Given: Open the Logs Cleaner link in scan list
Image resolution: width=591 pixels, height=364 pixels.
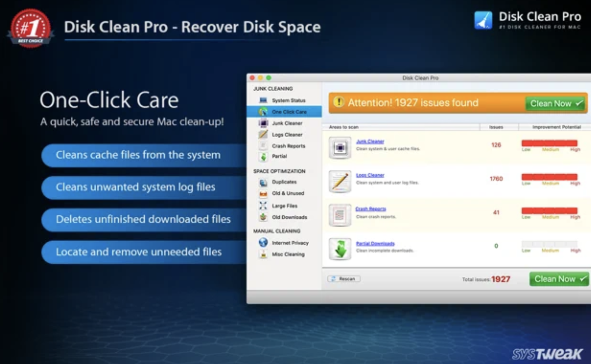Looking at the screenshot, I should (x=370, y=175).
